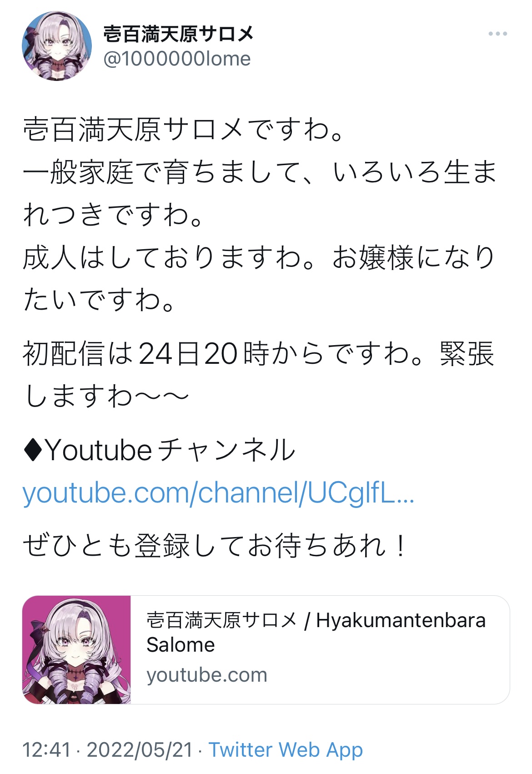Open the Twitter Web App source link

[286, 750]
